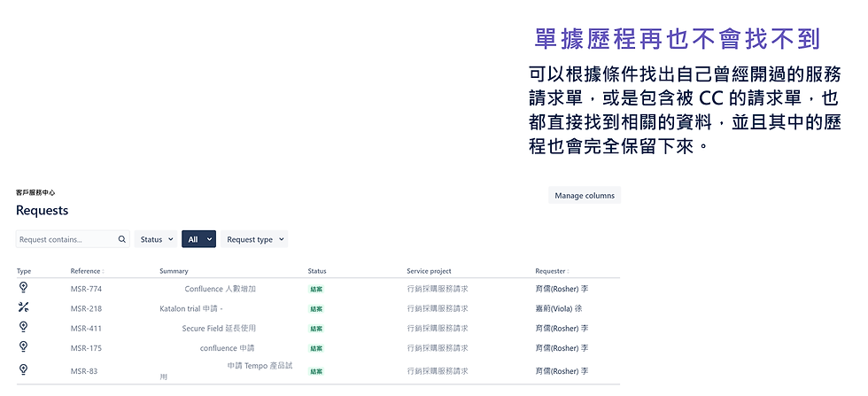Open the Confluence 人數增加 summary
Screen dimensions: 868x396
(x=221, y=289)
